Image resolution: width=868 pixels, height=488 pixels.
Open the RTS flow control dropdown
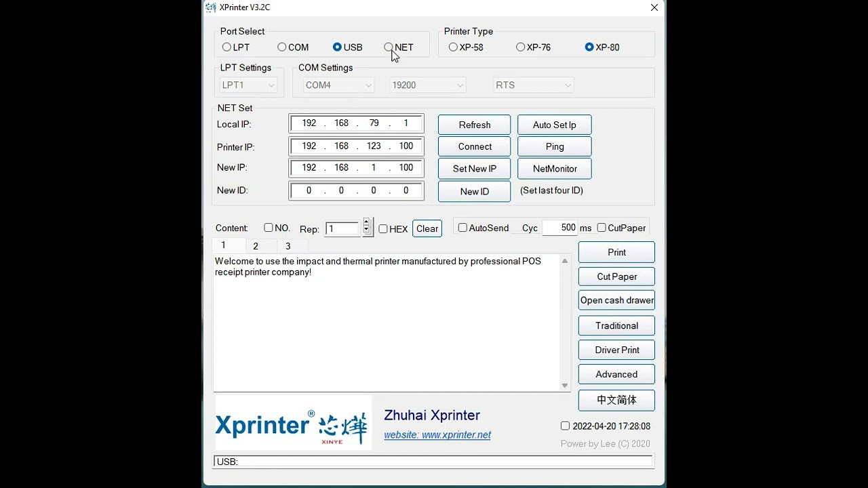tap(534, 85)
